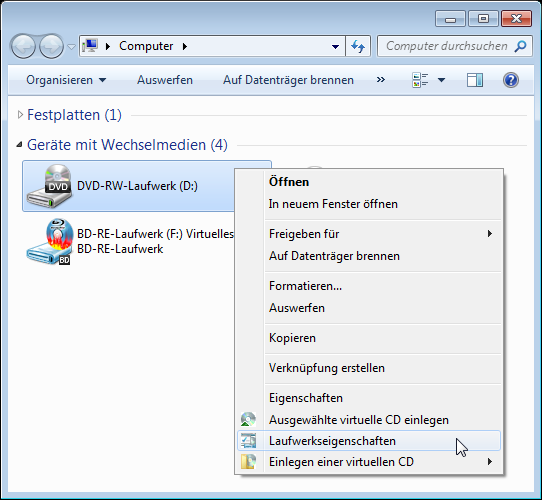Collapse the Geräte mit Wechselmedien group
Viewport: 542px width, 500px height.
click(x=19, y=145)
